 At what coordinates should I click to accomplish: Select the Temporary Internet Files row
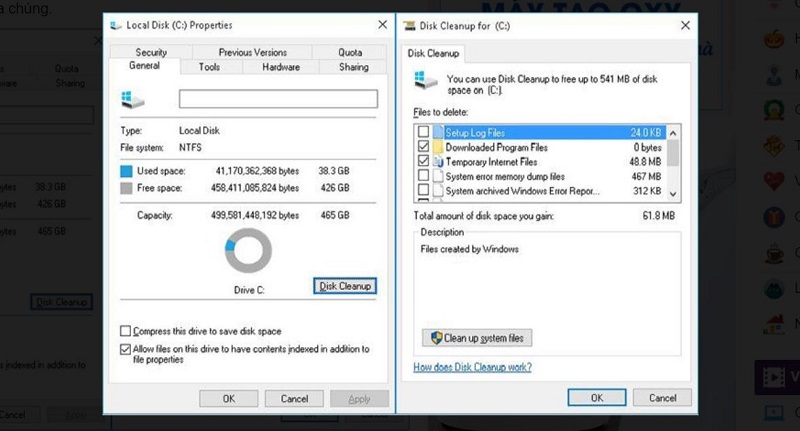coord(540,162)
